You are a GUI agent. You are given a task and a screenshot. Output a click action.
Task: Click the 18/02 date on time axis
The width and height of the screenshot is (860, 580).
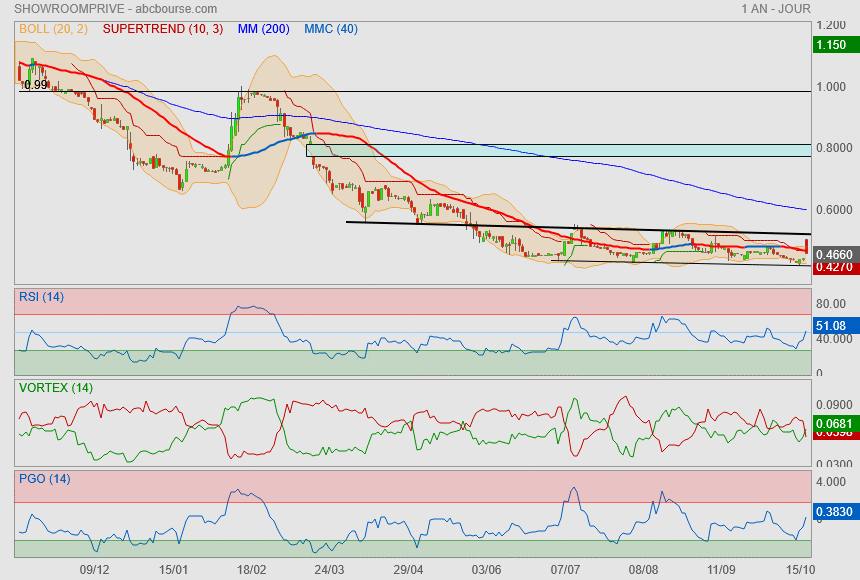coord(251,569)
